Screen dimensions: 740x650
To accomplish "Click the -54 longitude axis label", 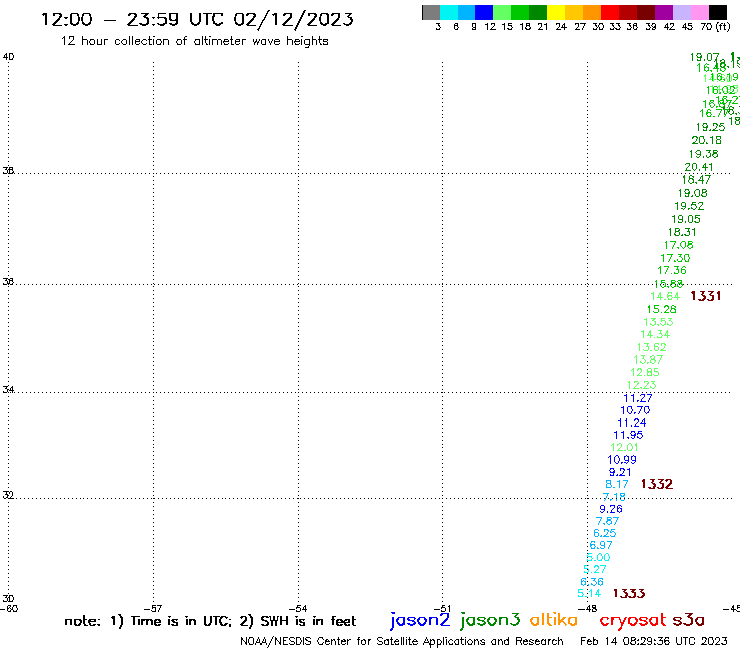I will tap(298, 608).
